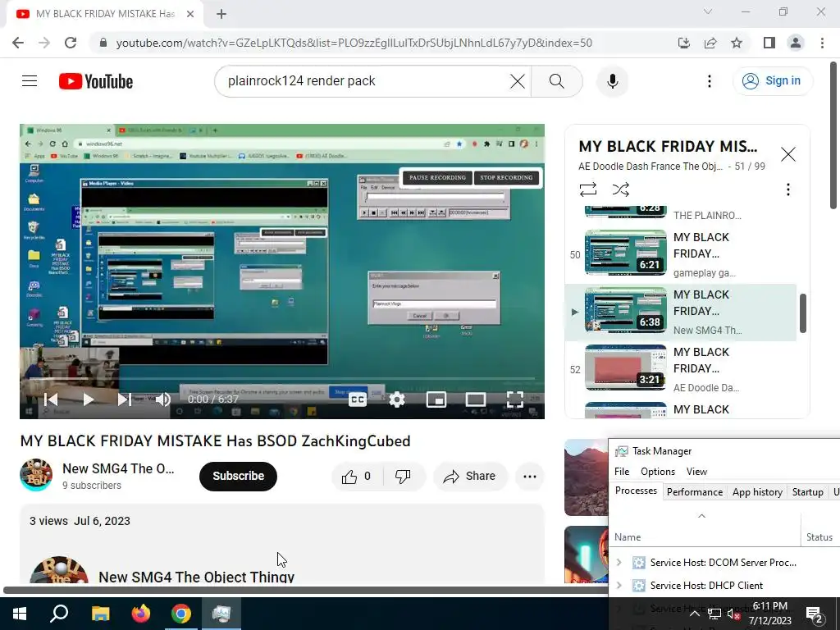Switch to theater mode
Image resolution: width=840 pixels, height=630 pixels.
coord(476,399)
